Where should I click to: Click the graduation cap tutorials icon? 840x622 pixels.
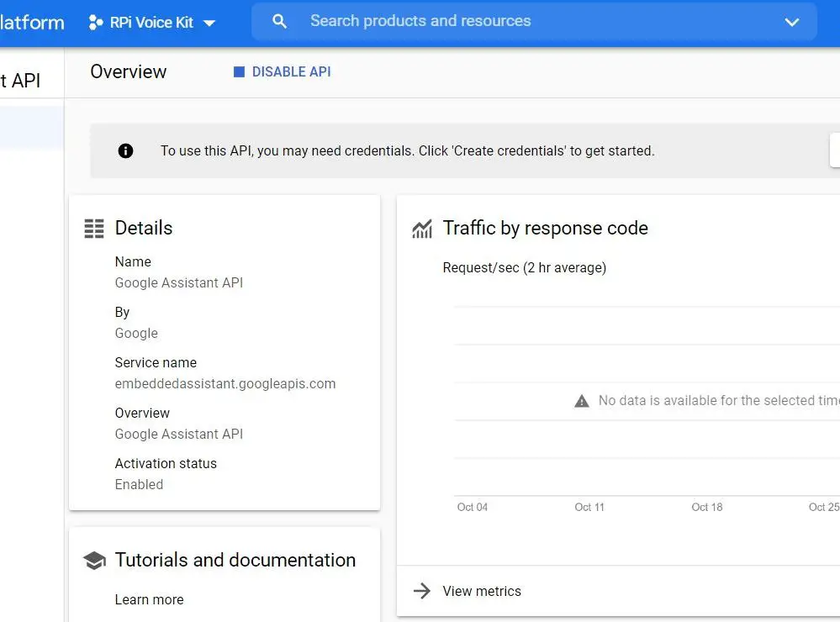[94, 561]
